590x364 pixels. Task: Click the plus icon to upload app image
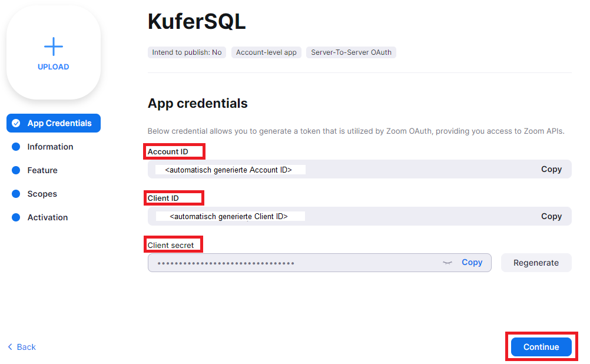coord(54,47)
